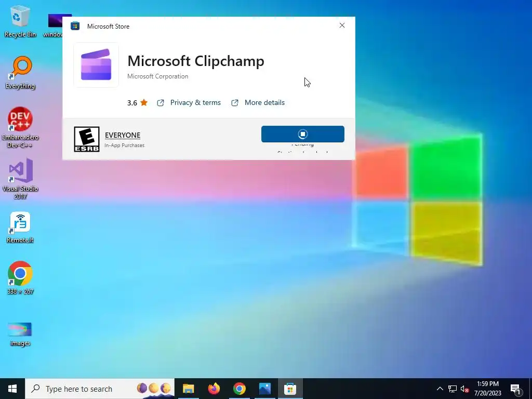
Task: Click the EVERYONE rating link
Action: [123, 135]
